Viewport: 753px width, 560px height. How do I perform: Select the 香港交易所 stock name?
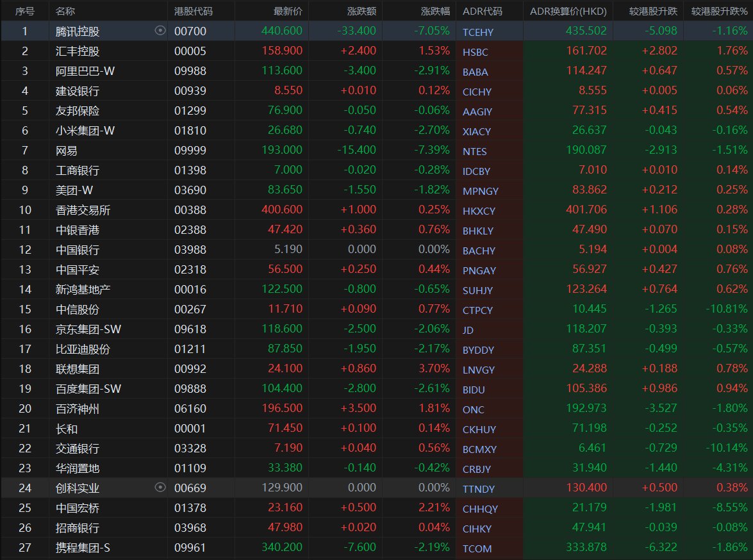(83, 210)
